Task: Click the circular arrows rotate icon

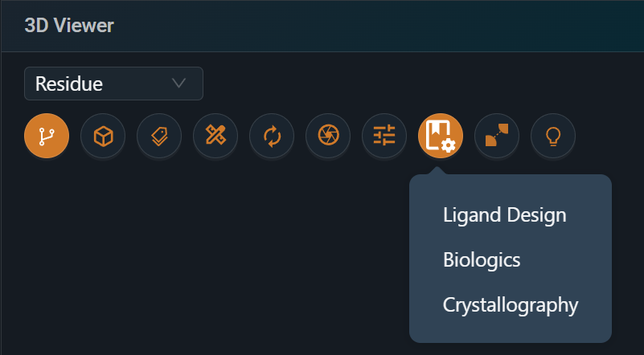Action: coord(272,136)
